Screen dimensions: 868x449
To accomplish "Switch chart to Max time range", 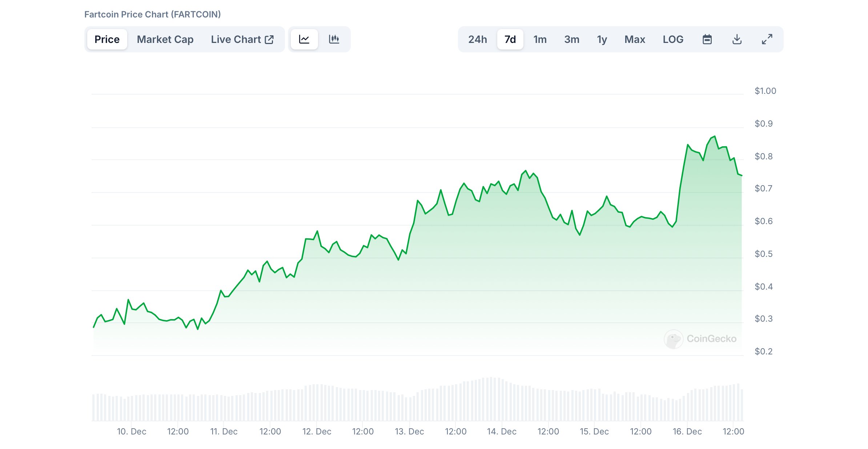I will pyautogui.click(x=635, y=39).
